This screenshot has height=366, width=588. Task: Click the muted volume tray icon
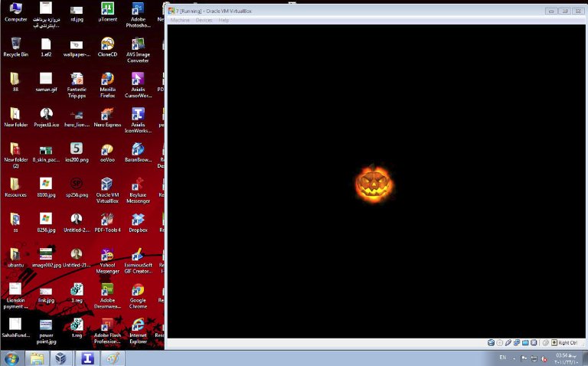pos(544,359)
